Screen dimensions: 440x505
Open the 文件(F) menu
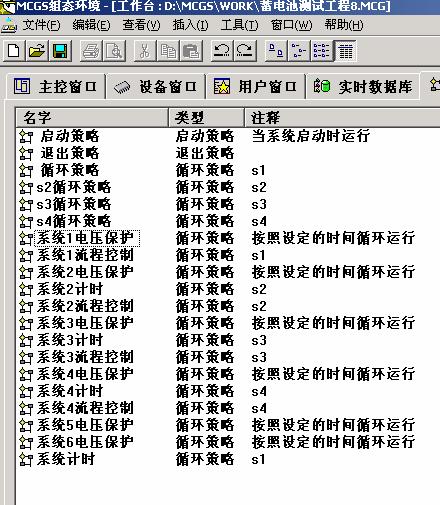pos(41,25)
